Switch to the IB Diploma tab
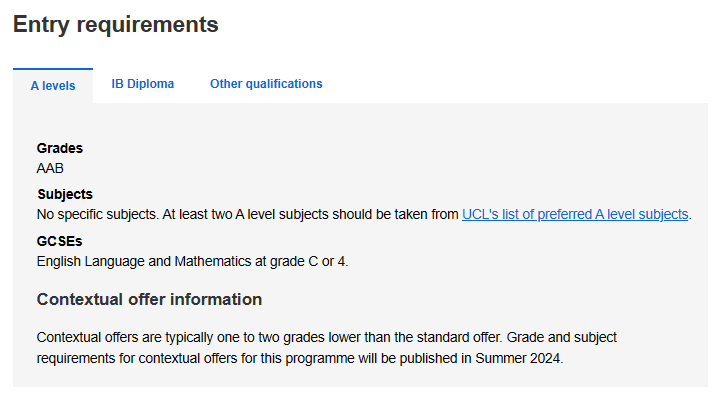Image resolution: width=724 pixels, height=400 pixels. click(143, 84)
